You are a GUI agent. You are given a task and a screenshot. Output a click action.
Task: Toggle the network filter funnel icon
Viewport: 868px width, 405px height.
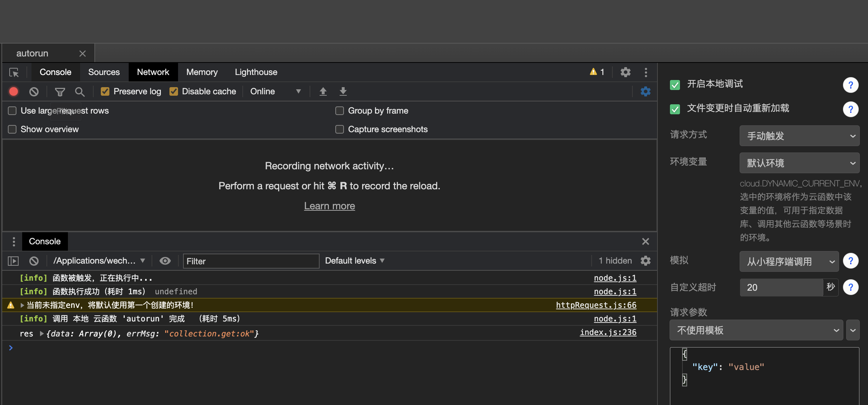click(x=60, y=92)
